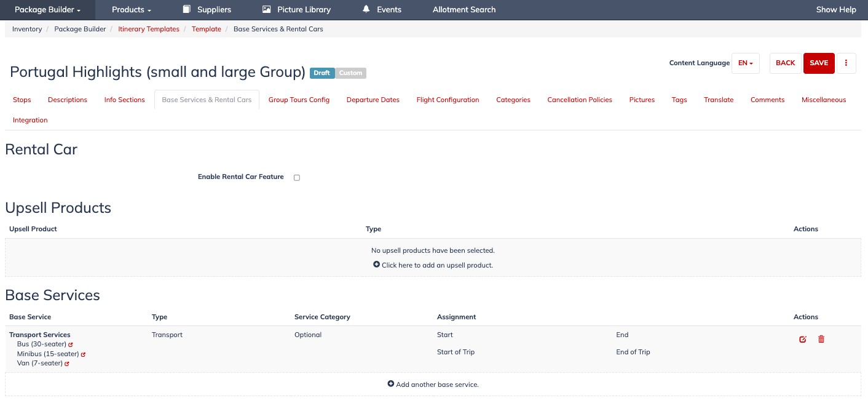
Task: Open external link icon next to Van (7-seater)
Action: pyautogui.click(x=67, y=364)
